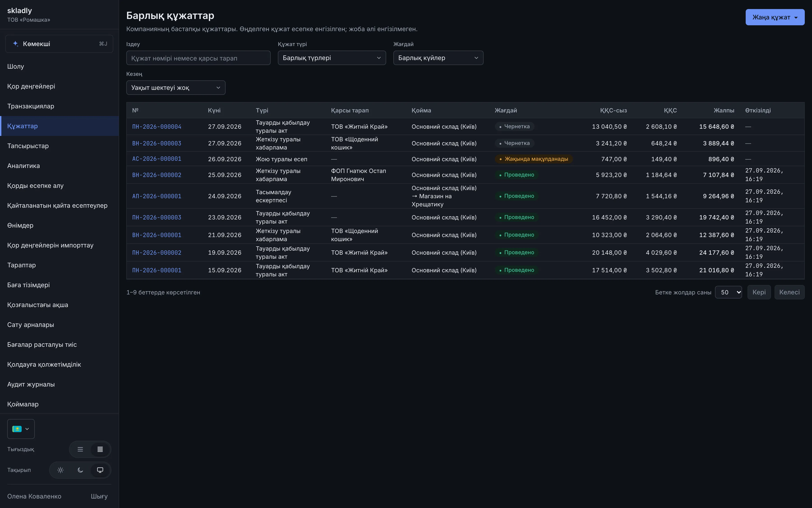This screenshot has height=508, width=812.
Task: Expand the Жаңа құжат dropdown button
Action: [x=775, y=17]
